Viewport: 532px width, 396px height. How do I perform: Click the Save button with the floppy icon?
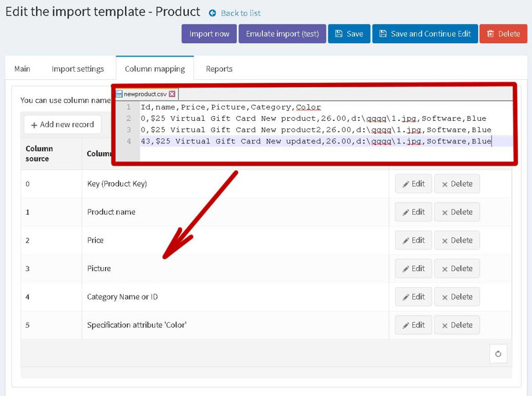(348, 34)
